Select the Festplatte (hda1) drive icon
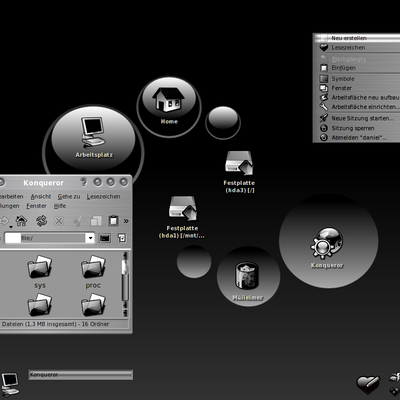The image size is (400, 400). click(182, 217)
